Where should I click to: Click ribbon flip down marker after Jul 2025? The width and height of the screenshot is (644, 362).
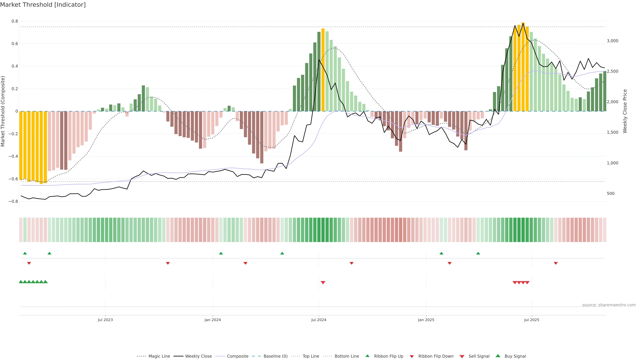pos(556,263)
